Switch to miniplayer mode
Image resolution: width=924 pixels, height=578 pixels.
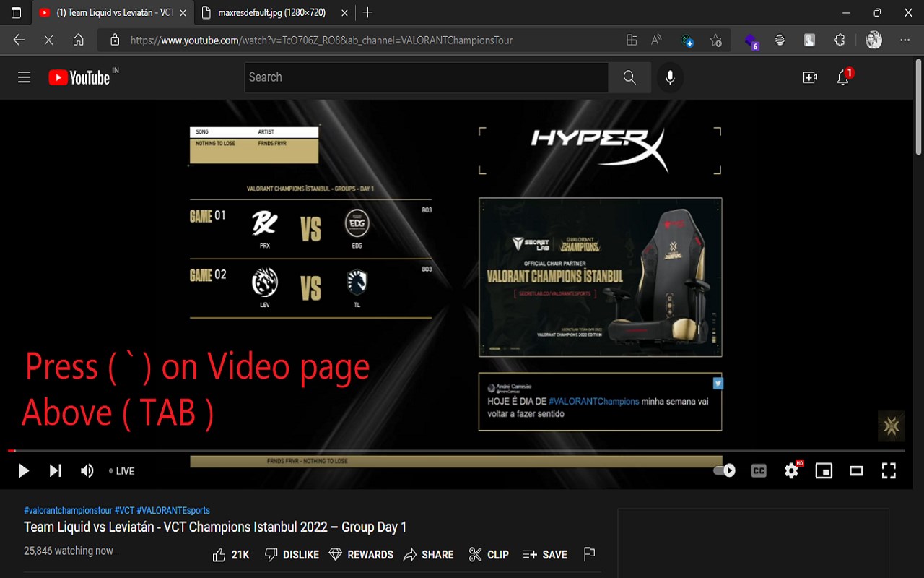(x=824, y=471)
